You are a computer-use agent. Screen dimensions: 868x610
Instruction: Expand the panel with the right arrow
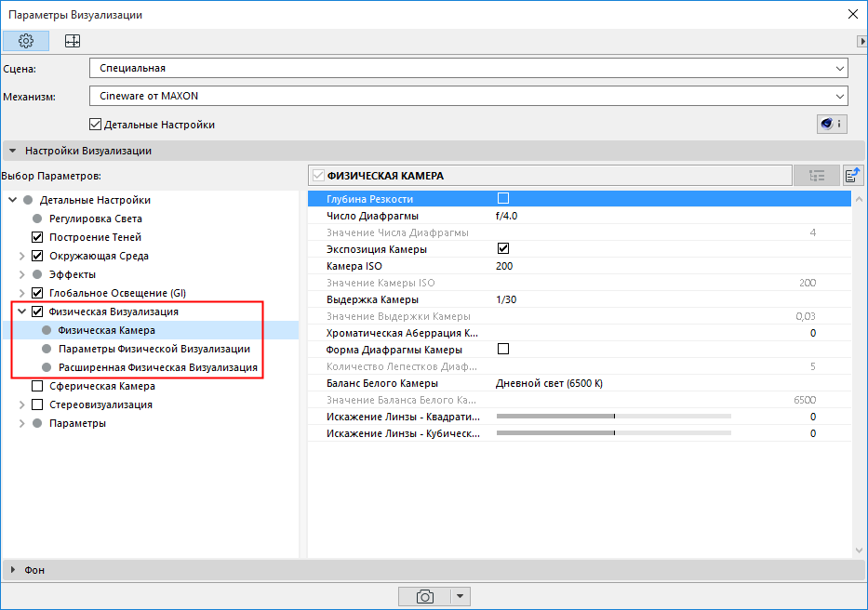pyautogui.click(x=861, y=41)
